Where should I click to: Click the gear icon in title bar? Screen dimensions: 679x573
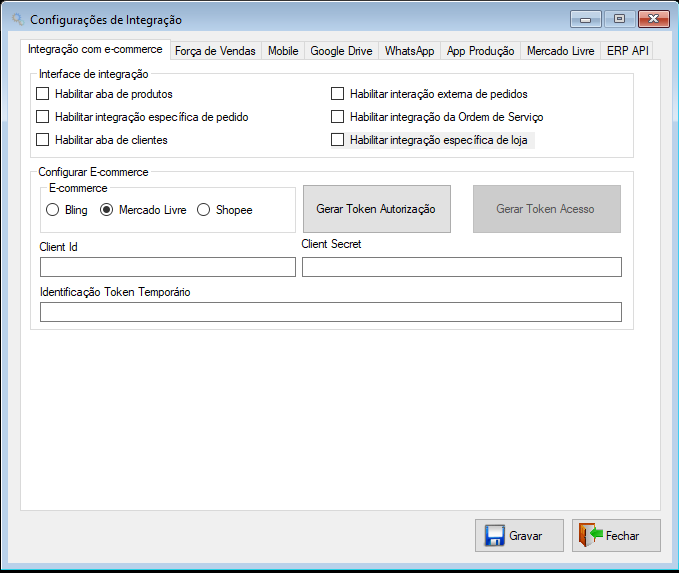point(18,19)
